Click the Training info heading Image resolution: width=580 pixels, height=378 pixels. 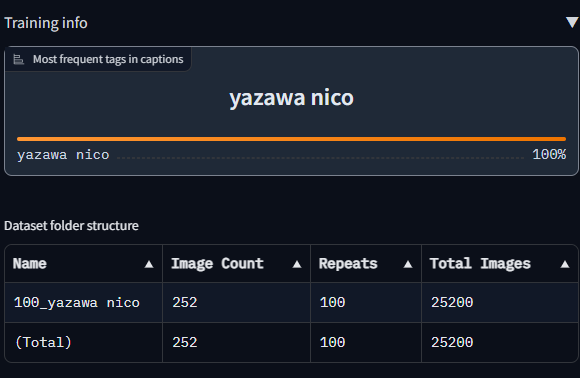(x=46, y=23)
